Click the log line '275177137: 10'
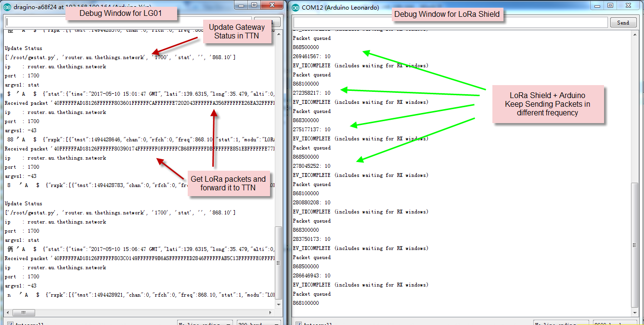The image size is (644, 325). tap(311, 129)
